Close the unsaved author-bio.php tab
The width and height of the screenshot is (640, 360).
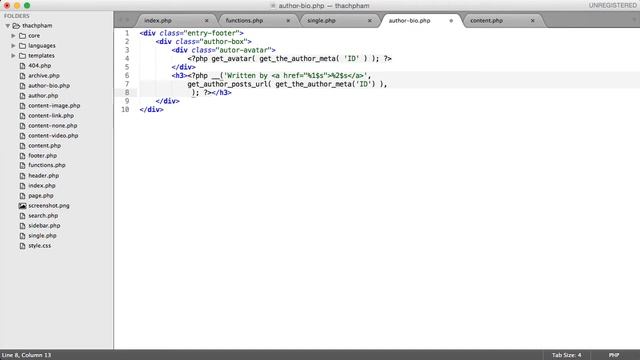pos(451,20)
